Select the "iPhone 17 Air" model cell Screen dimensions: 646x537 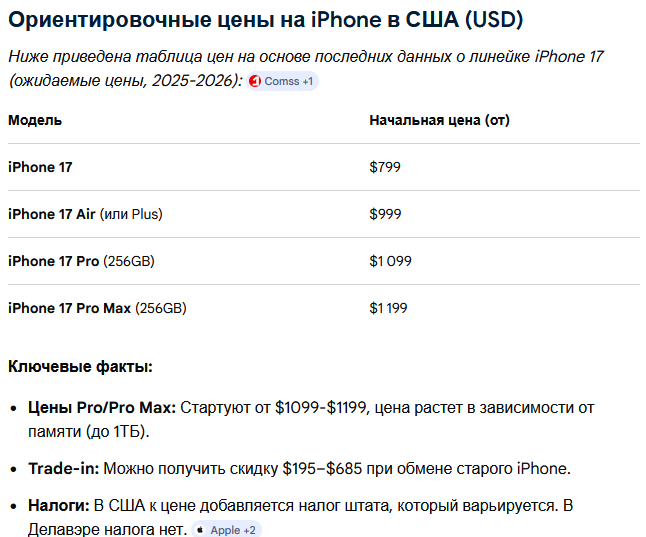pos(52,214)
